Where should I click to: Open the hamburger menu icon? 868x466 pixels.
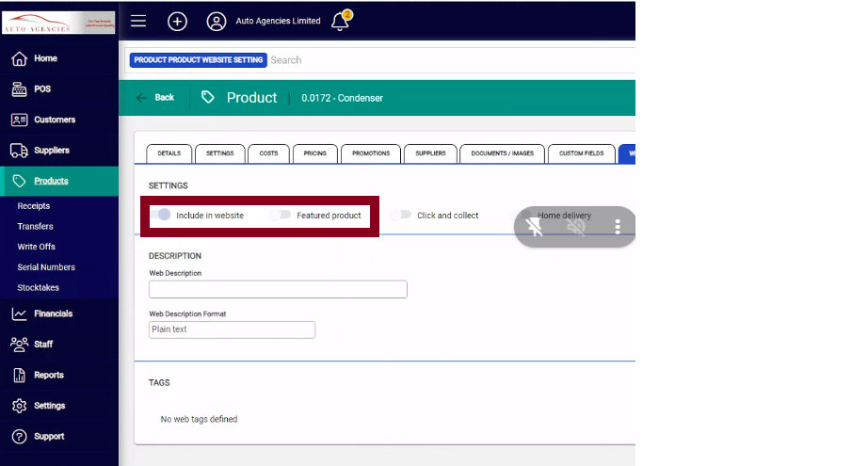pyautogui.click(x=138, y=21)
